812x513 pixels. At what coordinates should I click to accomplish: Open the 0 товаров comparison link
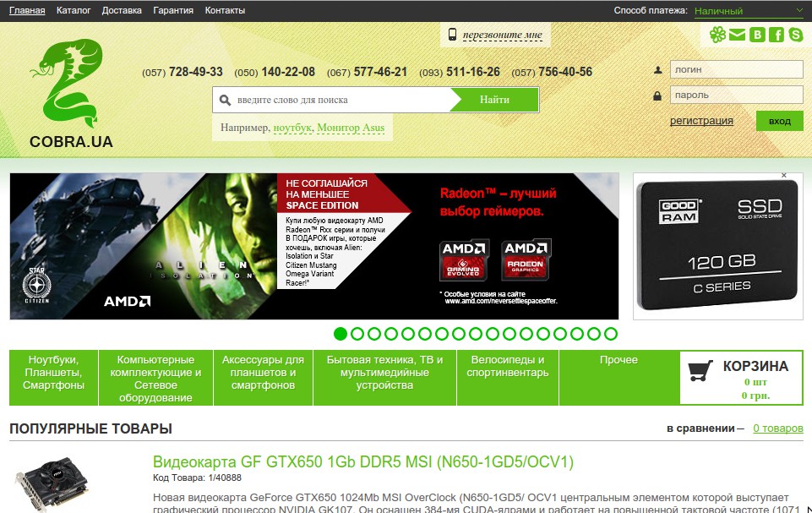778,428
